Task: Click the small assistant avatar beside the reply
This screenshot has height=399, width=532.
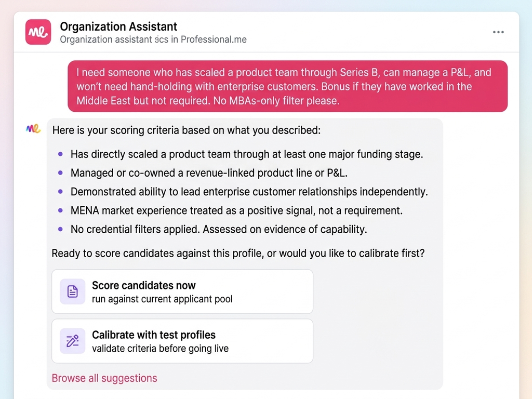Action: click(33, 129)
